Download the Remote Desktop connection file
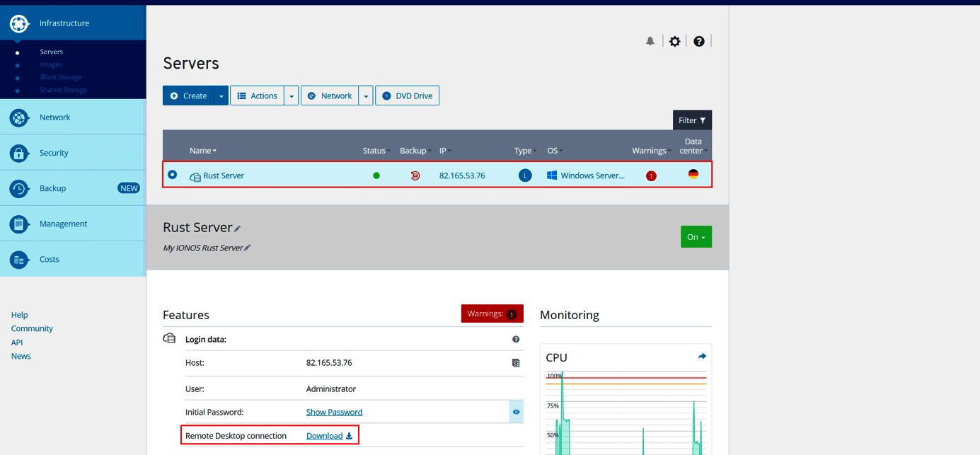 pos(325,435)
